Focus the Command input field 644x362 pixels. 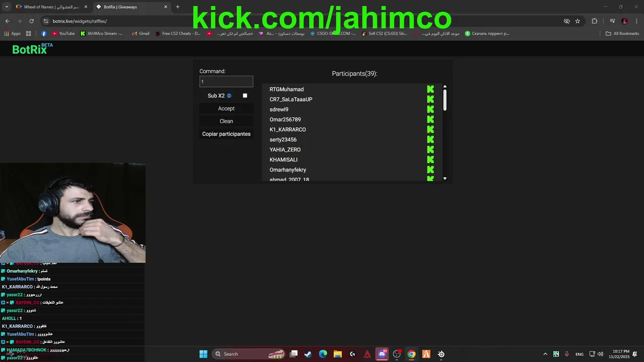tap(226, 81)
